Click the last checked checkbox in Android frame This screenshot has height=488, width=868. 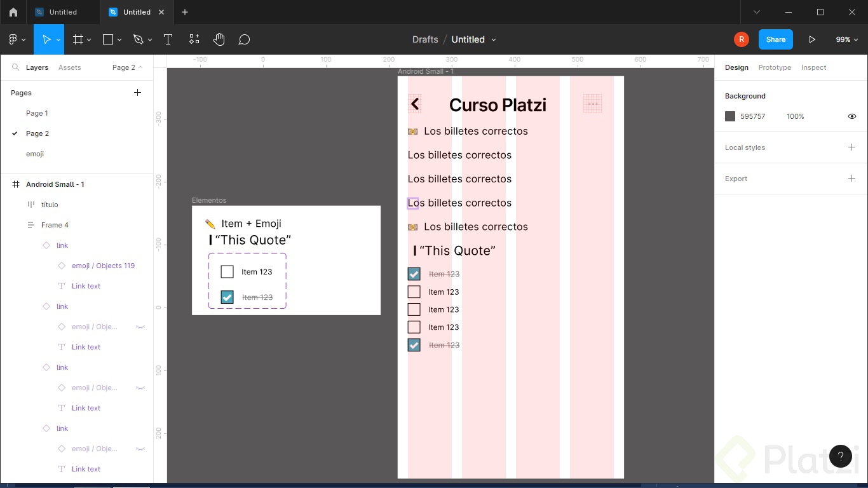414,345
